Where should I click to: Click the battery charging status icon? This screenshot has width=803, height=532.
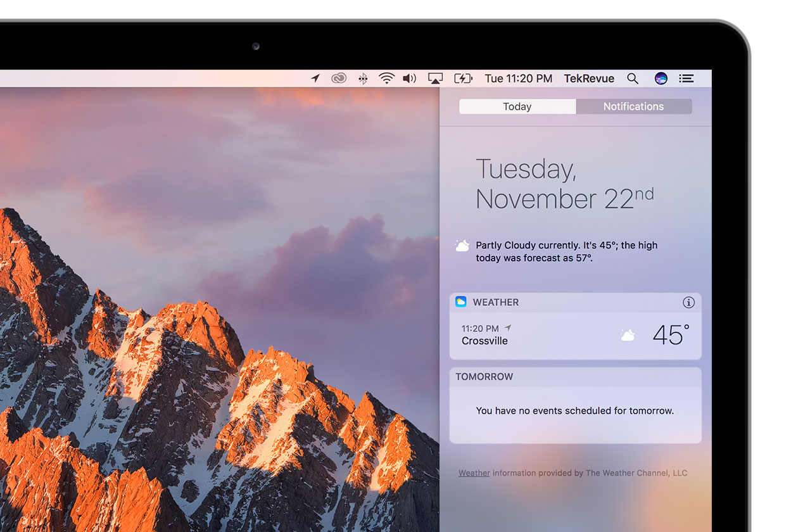tap(464, 79)
